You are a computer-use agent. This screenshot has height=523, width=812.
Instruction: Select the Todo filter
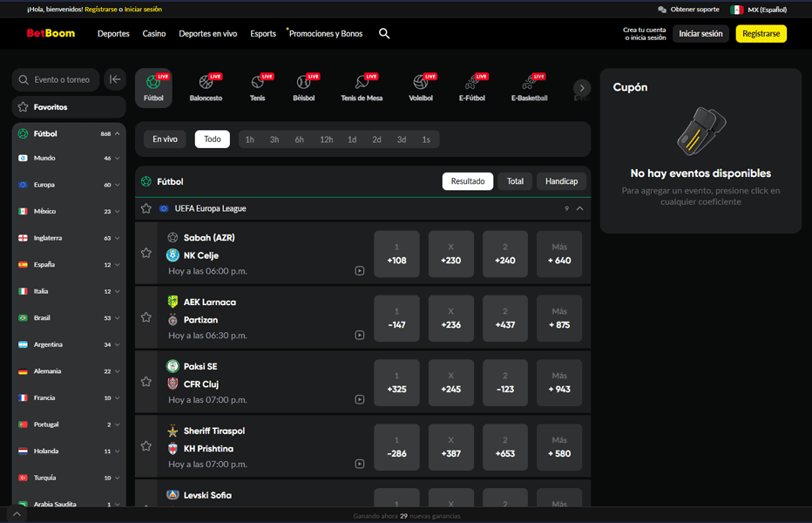(213, 139)
